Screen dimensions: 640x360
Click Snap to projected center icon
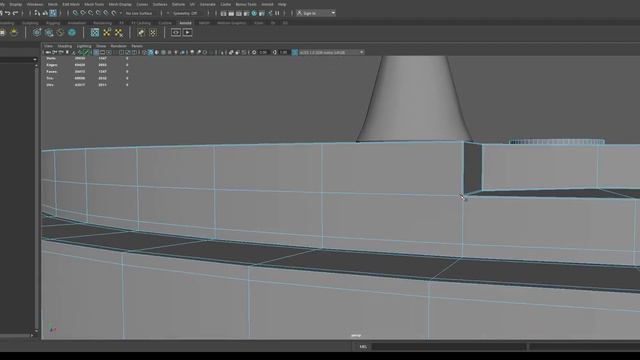pyautogui.click(x=98, y=13)
